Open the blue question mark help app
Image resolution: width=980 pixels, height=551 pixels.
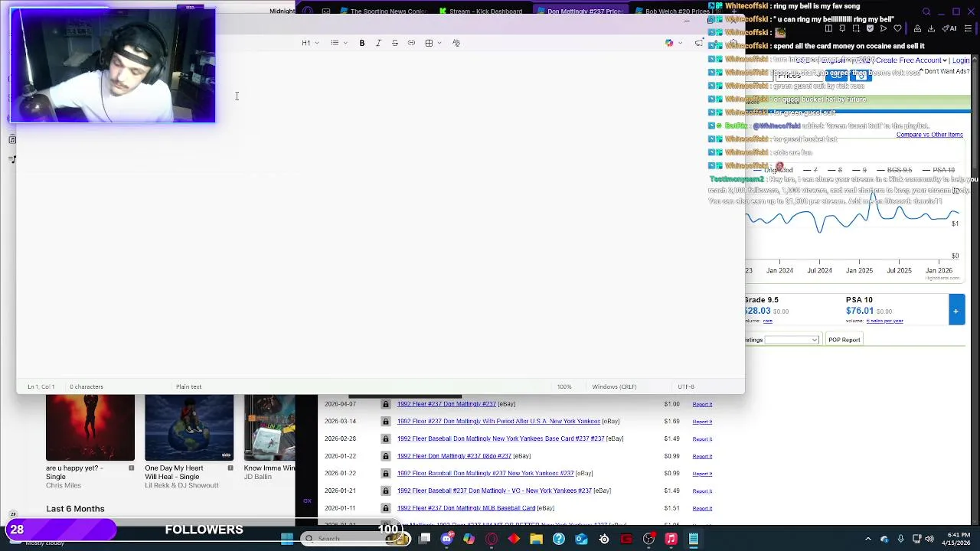(x=559, y=539)
